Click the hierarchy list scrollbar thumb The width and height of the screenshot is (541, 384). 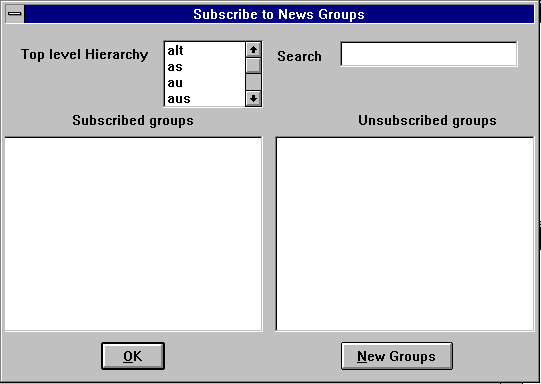coord(254,66)
